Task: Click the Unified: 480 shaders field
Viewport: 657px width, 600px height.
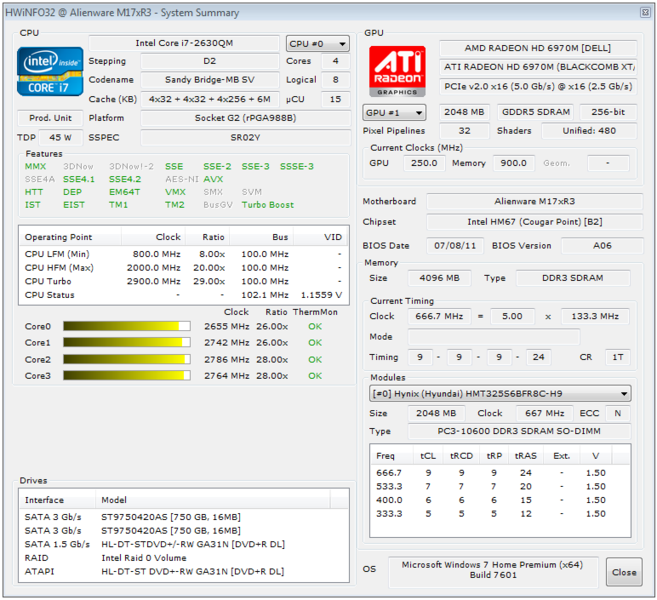Action: click(589, 130)
